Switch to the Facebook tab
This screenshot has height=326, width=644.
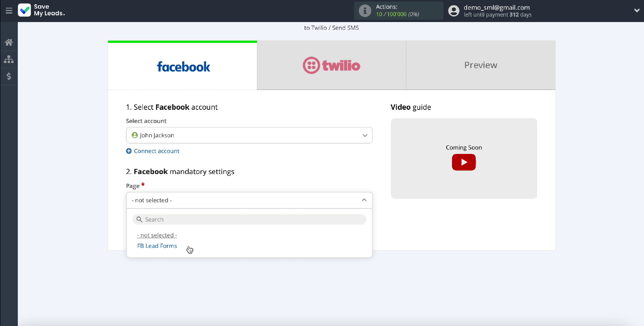[183, 66]
